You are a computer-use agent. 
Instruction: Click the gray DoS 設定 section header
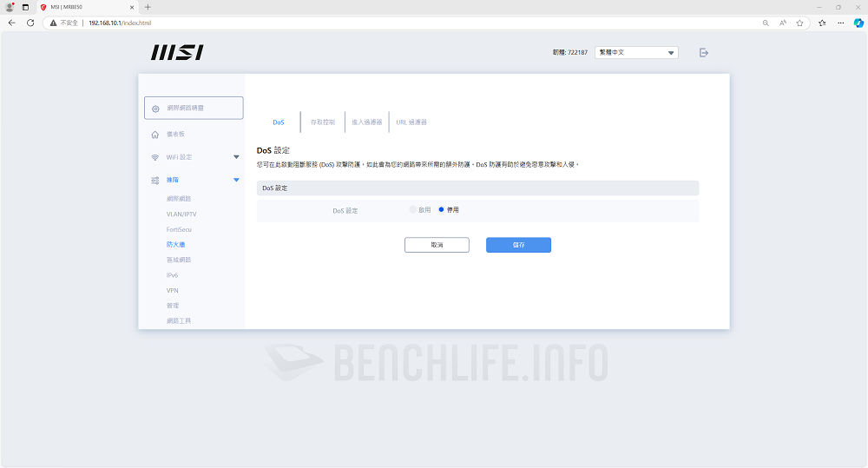[477, 188]
